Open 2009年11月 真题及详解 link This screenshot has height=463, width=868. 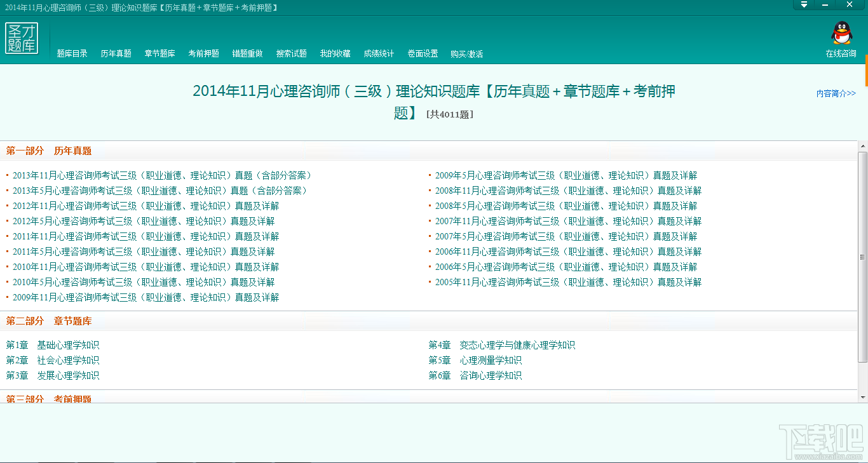coord(146,297)
